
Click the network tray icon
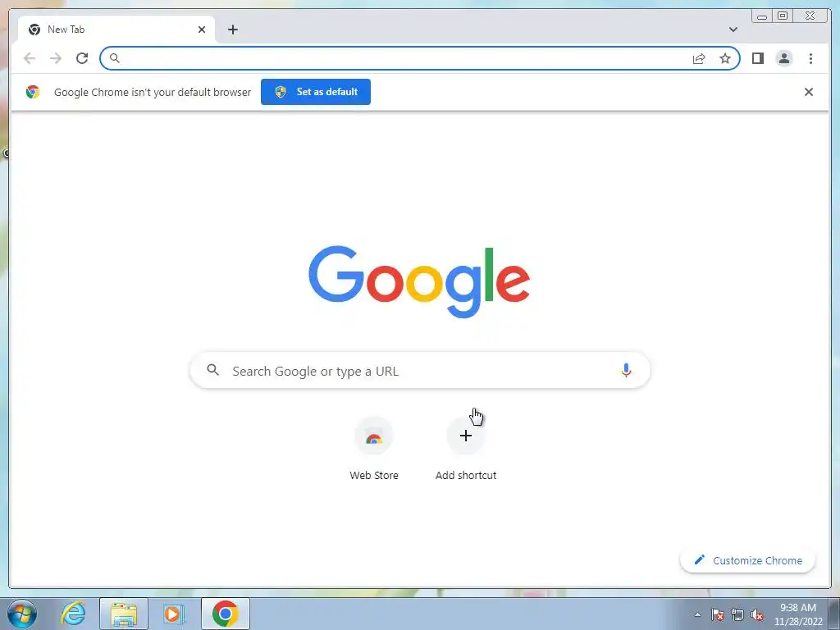(x=737, y=614)
